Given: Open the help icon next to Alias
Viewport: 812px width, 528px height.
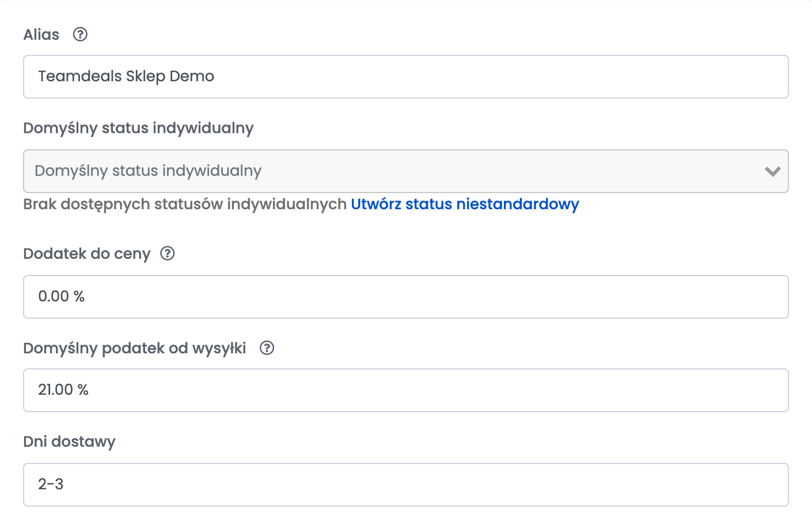Looking at the screenshot, I should 80,35.
